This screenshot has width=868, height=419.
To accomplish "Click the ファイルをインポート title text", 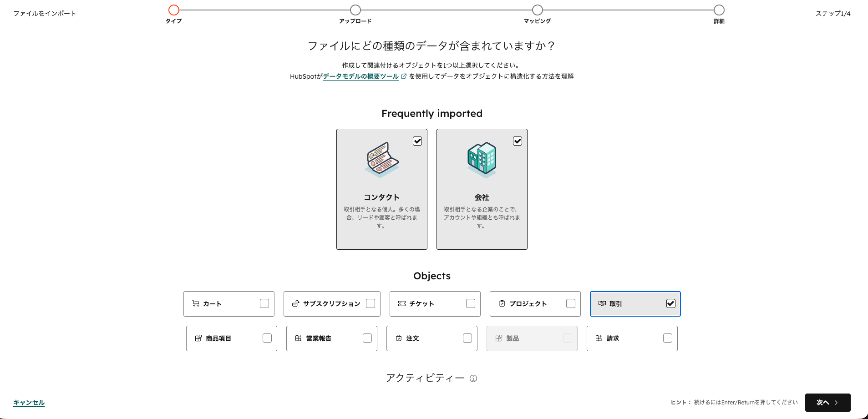I will (x=45, y=14).
